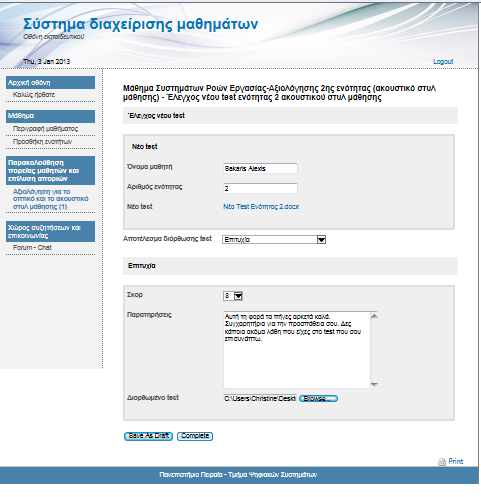Click the Παρατηρήσεις scrollbar up arrow
481x497 pixels.
coord(374,316)
